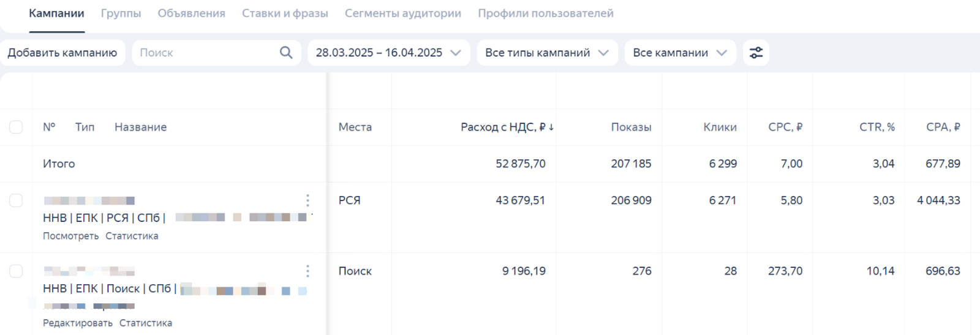Open three-dot menu for РСЯ campaign

pos(307,200)
